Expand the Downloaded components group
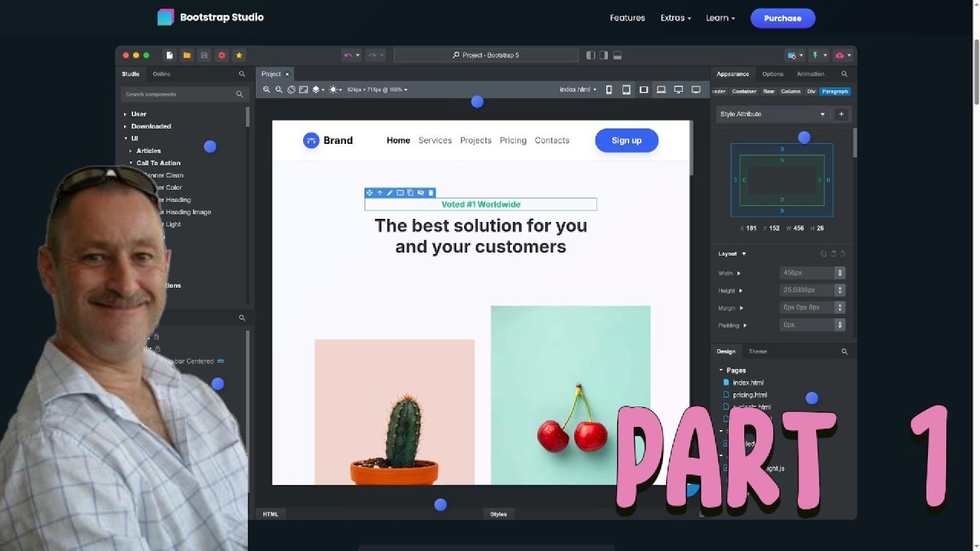980x551 pixels. (x=126, y=126)
